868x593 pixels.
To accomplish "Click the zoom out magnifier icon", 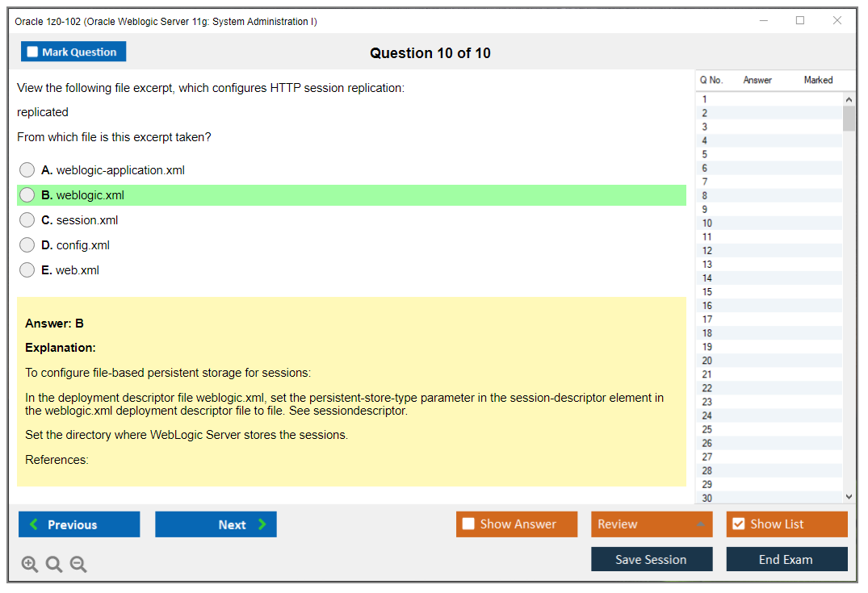I will pyautogui.click(x=78, y=565).
